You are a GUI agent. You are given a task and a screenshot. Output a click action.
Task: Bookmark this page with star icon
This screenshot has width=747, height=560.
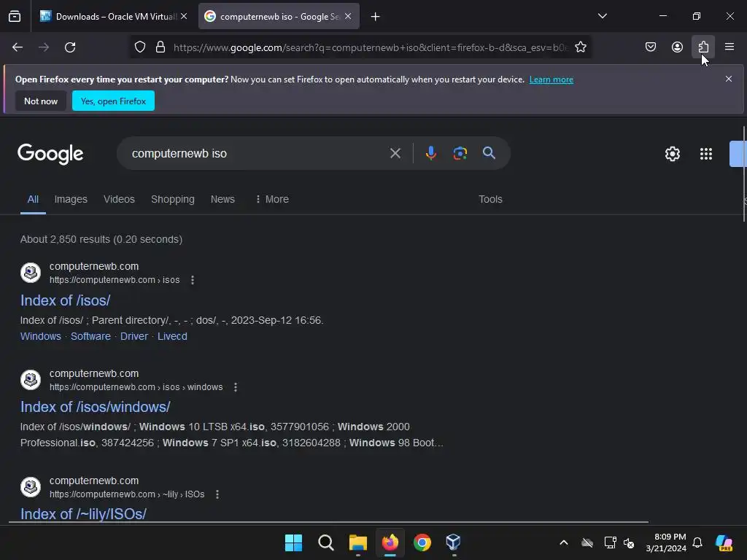coord(580,47)
